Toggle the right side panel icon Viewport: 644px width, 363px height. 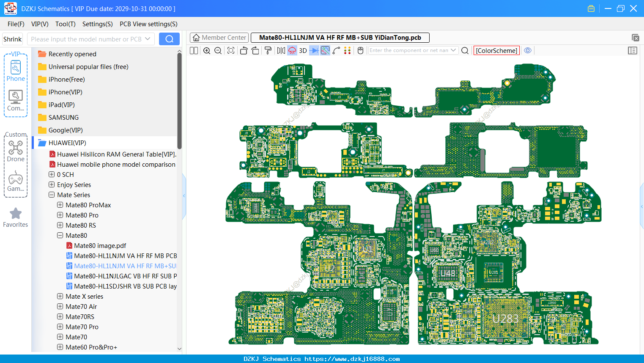(633, 51)
